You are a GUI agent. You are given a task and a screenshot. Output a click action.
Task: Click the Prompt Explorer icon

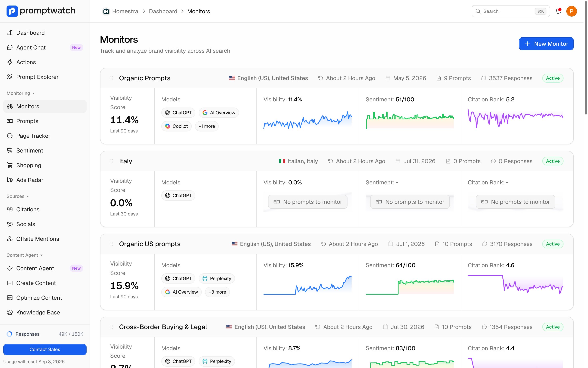click(10, 77)
